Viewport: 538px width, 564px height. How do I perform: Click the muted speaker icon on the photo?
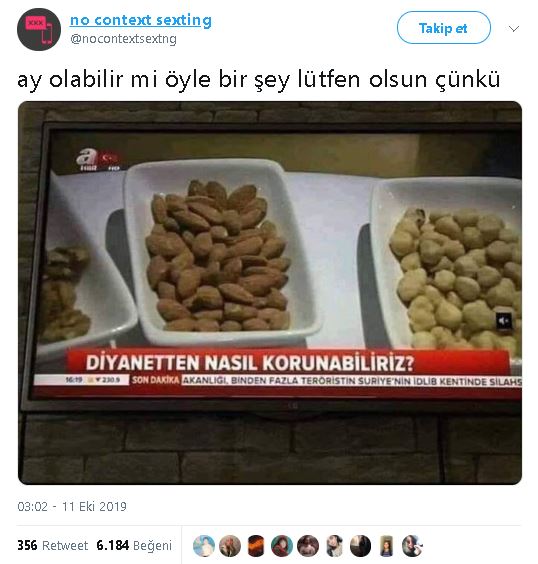[503, 320]
